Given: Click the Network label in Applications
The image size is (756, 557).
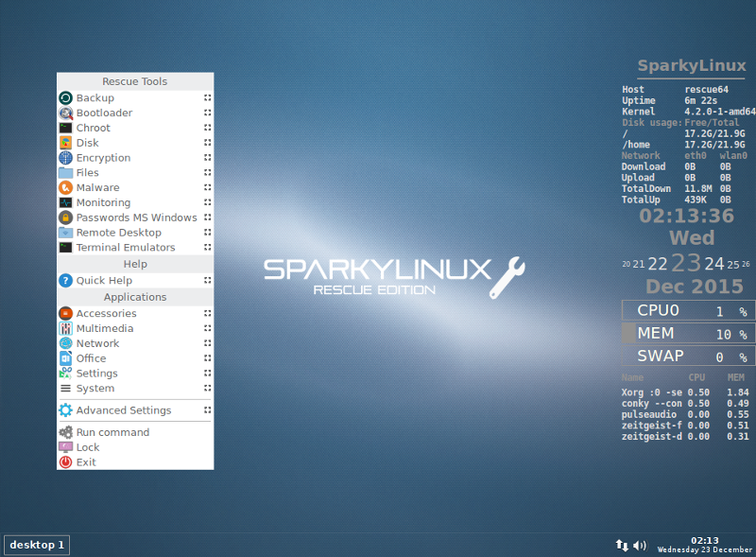Looking at the screenshot, I should pyautogui.click(x=97, y=343).
